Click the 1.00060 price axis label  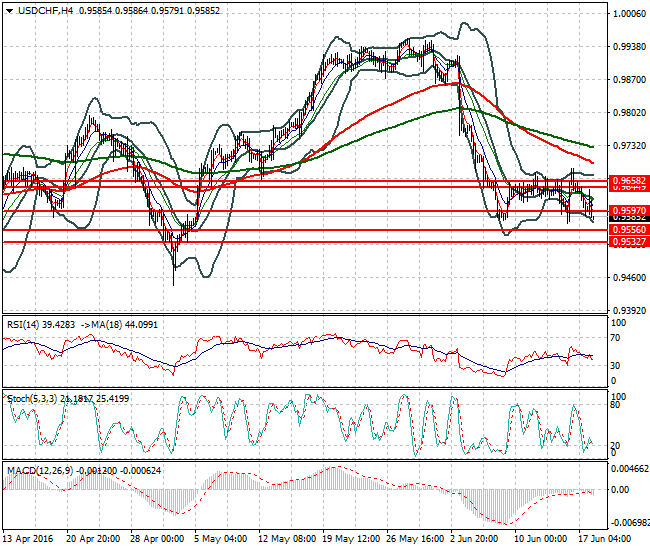click(x=629, y=14)
